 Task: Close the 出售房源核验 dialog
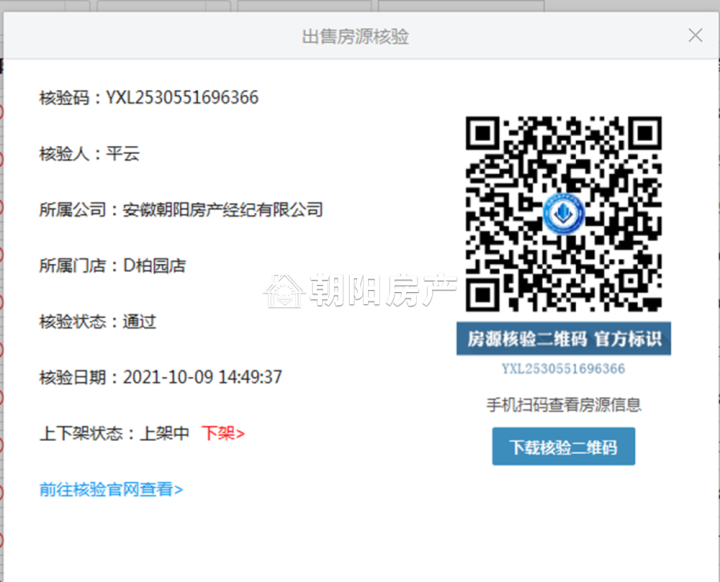696,35
